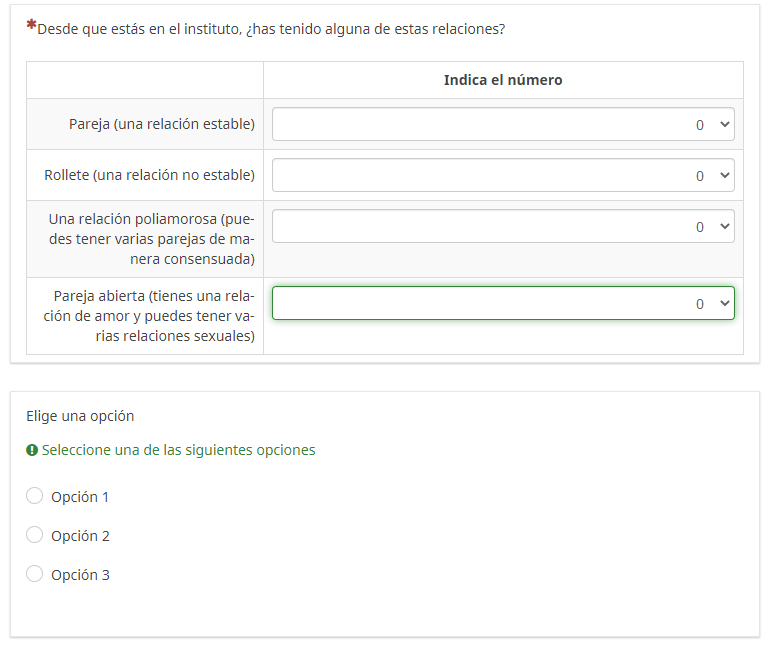Click the 'Opción 3' label text
765x650 pixels.
pyautogui.click(x=80, y=575)
